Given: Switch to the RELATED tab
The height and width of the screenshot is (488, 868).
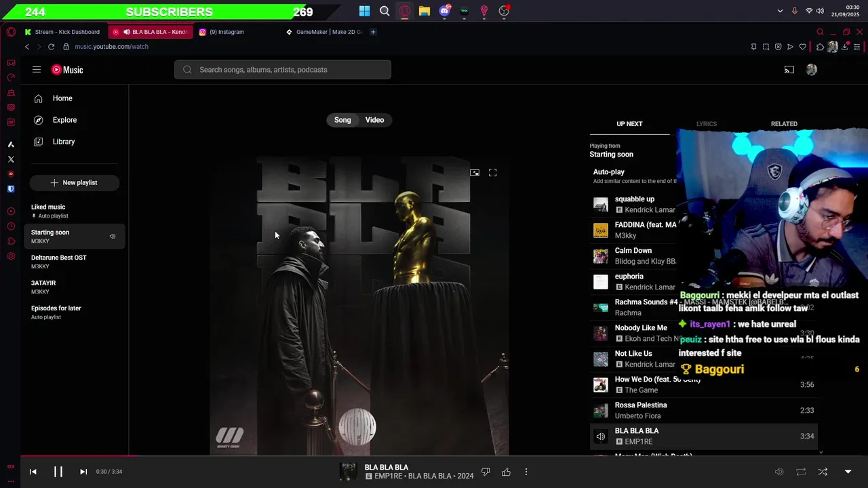Looking at the screenshot, I should pyautogui.click(x=784, y=124).
